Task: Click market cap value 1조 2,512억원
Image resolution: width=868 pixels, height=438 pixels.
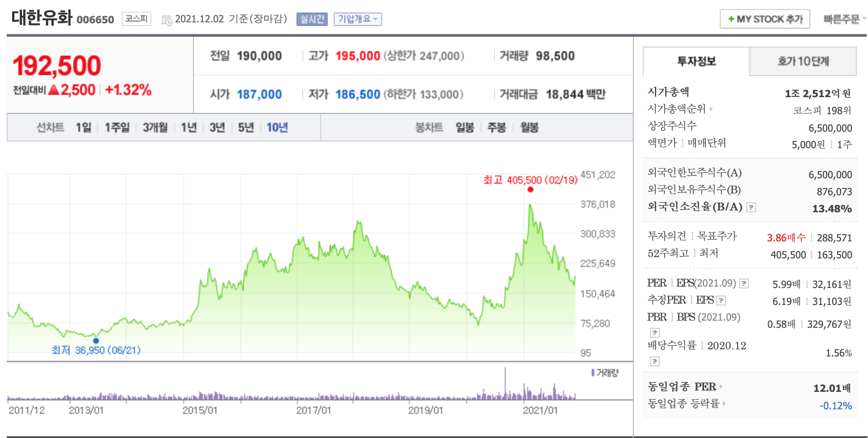Action: 818,94
